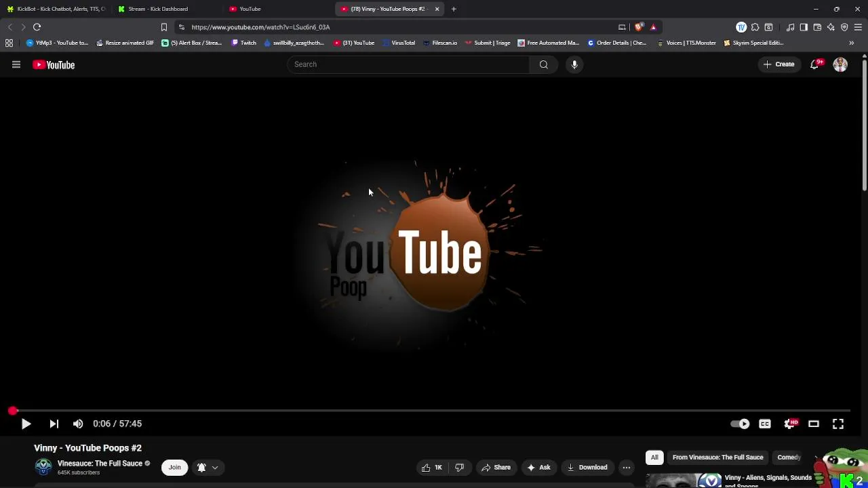Select the 'All' filter chip
The image size is (868, 488).
pos(654,457)
